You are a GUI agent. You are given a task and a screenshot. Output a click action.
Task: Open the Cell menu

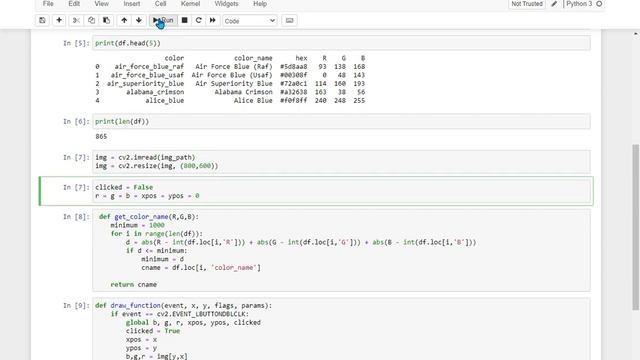(x=160, y=4)
